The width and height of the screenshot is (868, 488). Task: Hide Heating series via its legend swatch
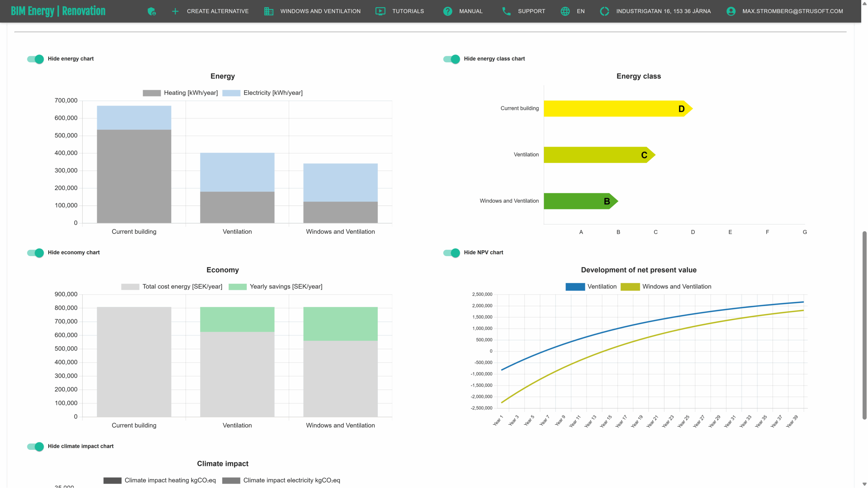(x=152, y=93)
